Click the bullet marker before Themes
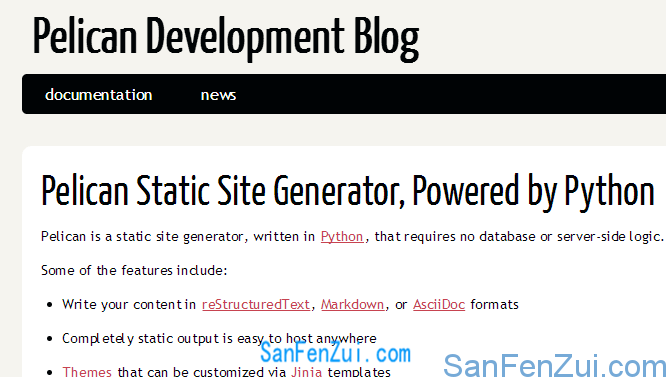Image resolution: width=666 pixels, height=377 pixels. [x=50, y=373]
